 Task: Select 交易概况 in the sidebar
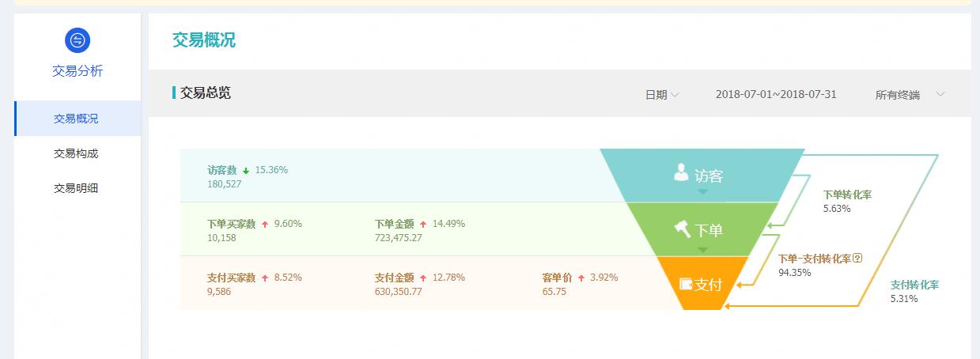pyautogui.click(x=78, y=119)
